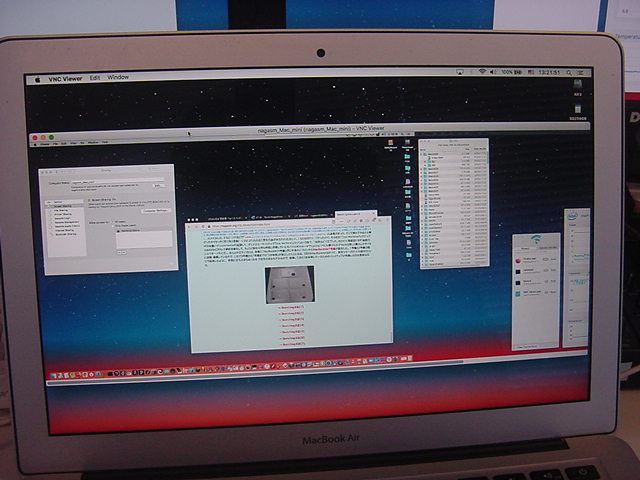Viewport: 640px width, 480px height.
Task: Toggle the Printer Sharing checkbox
Action: pyautogui.click(x=51, y=214)
